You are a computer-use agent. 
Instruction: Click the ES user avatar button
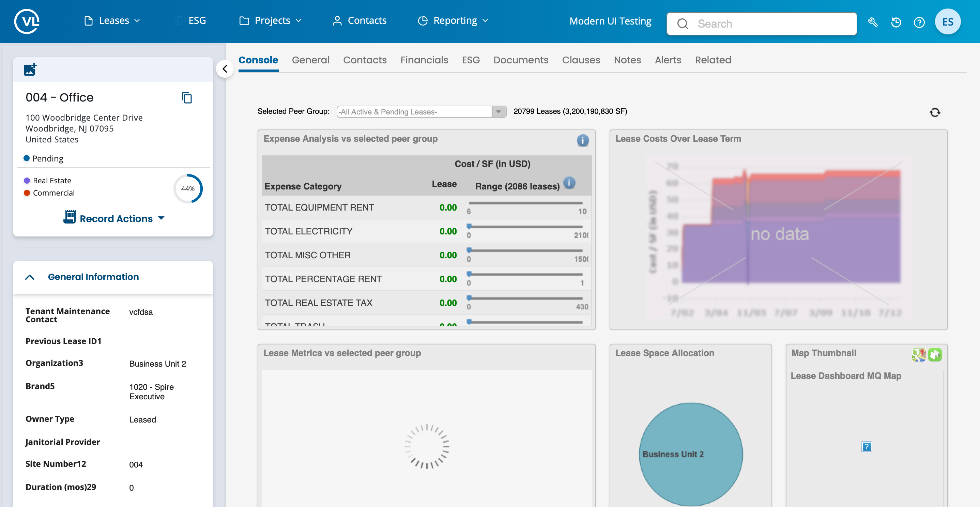tap(947, 22)
